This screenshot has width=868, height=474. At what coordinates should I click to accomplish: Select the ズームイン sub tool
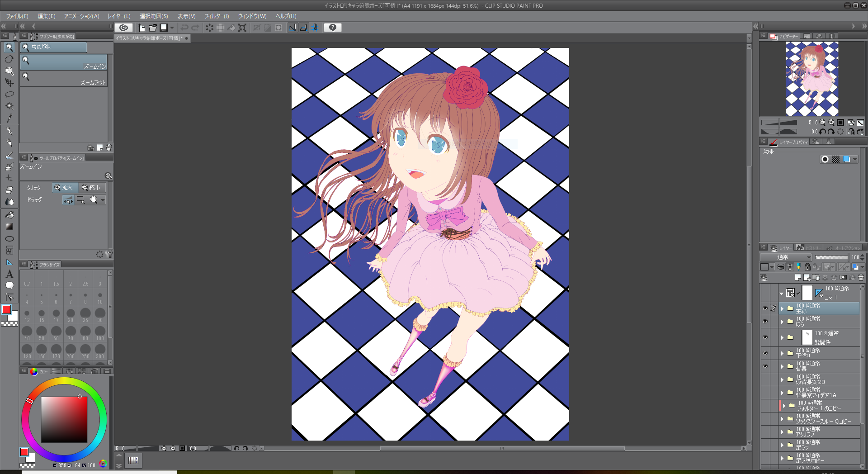(64, 62)
